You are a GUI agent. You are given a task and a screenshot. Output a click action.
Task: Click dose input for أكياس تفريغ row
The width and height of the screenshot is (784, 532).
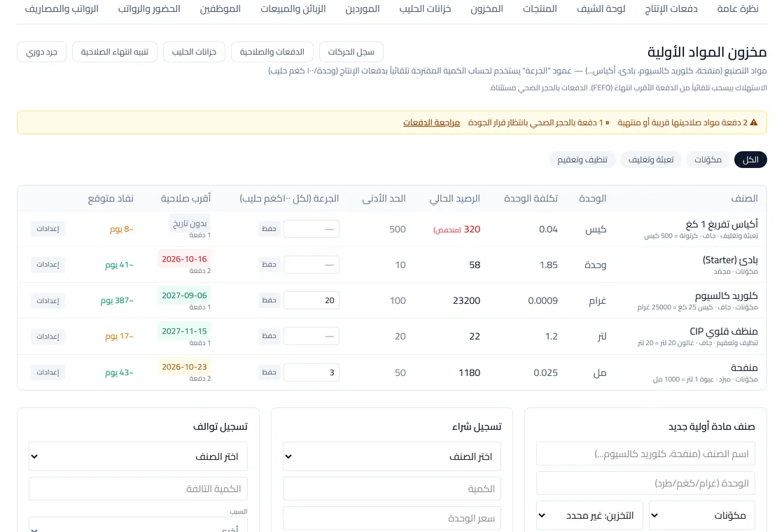pos(311,229)
